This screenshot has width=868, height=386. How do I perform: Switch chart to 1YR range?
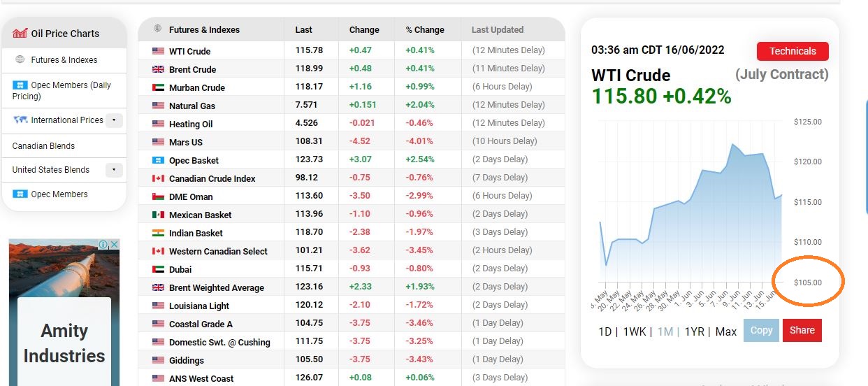(694, 331)
